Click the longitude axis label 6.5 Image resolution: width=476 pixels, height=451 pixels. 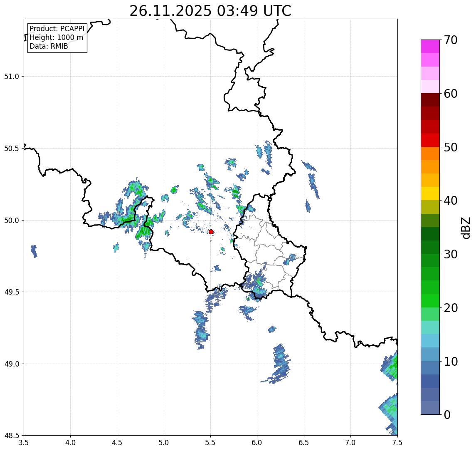click(304, 443)
